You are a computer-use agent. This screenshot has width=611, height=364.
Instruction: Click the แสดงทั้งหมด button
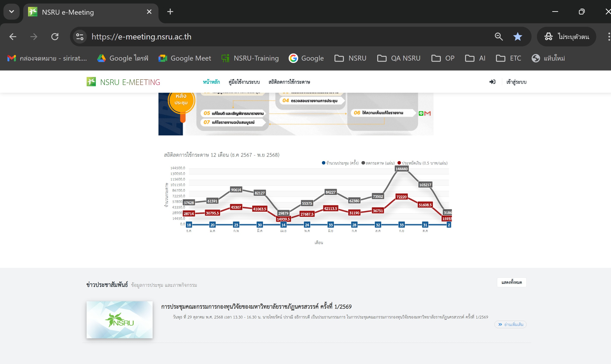tap(511, 282)
